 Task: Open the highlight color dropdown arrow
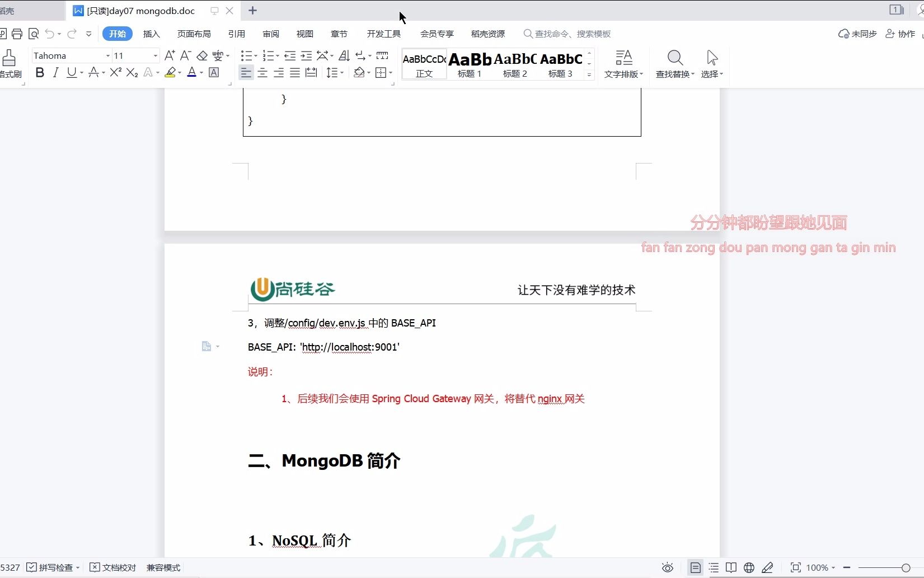pyautogui.click(x=180, y=73)
